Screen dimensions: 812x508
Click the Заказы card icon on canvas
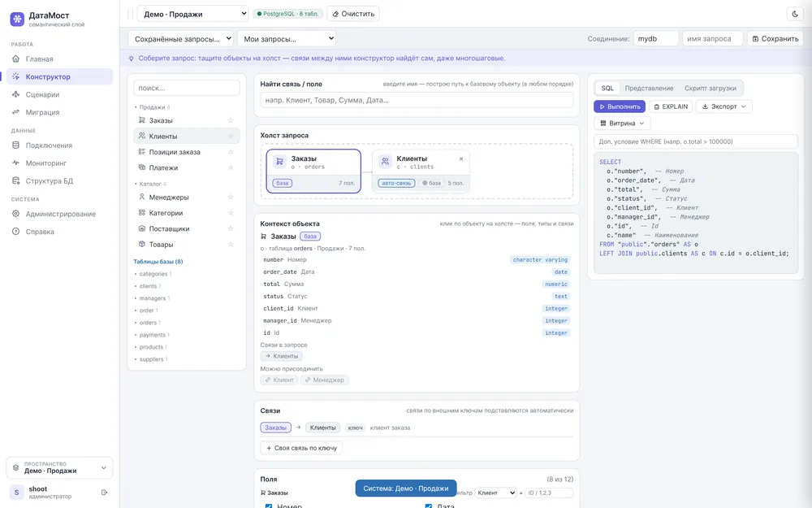(x=279, y=162)
